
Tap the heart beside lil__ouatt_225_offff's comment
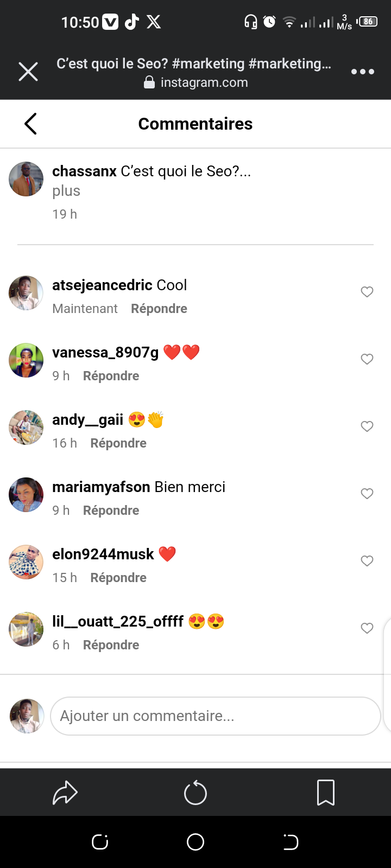pos(367,628)
